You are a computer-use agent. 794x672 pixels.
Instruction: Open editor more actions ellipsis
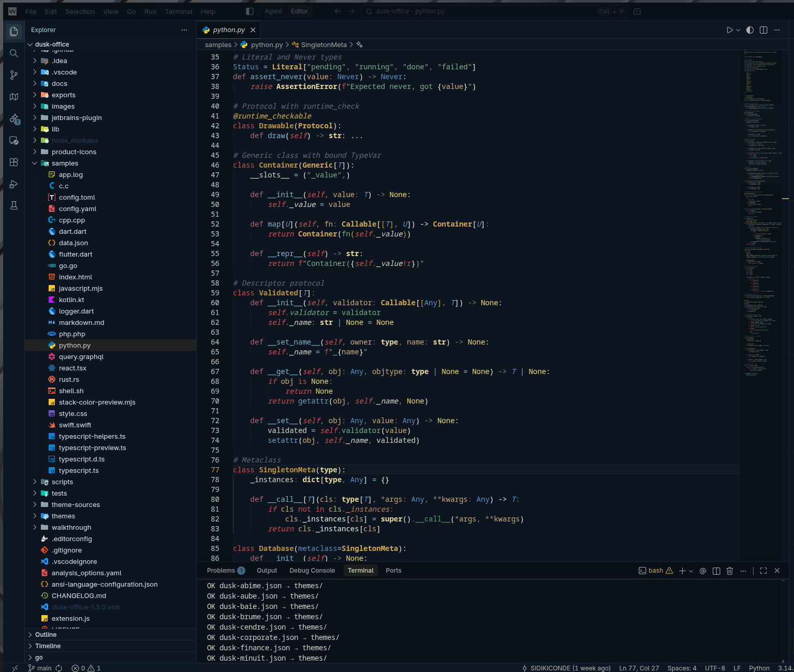[777, 30]
